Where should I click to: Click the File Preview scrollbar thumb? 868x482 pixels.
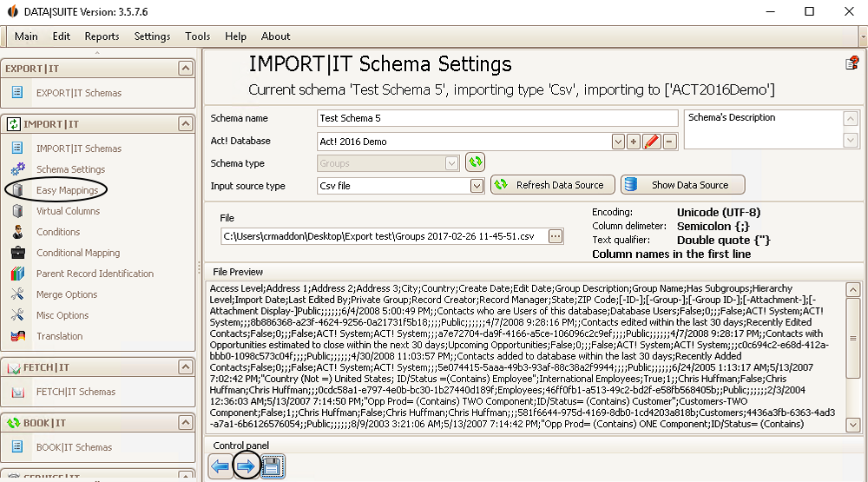click(853, 337)
